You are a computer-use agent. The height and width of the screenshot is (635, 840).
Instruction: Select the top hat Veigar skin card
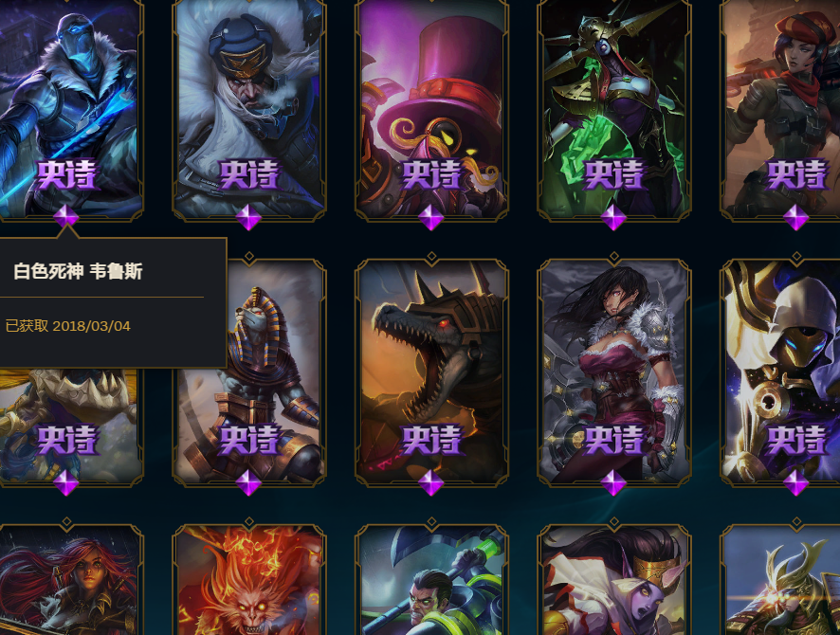click(x=431, y=110)
